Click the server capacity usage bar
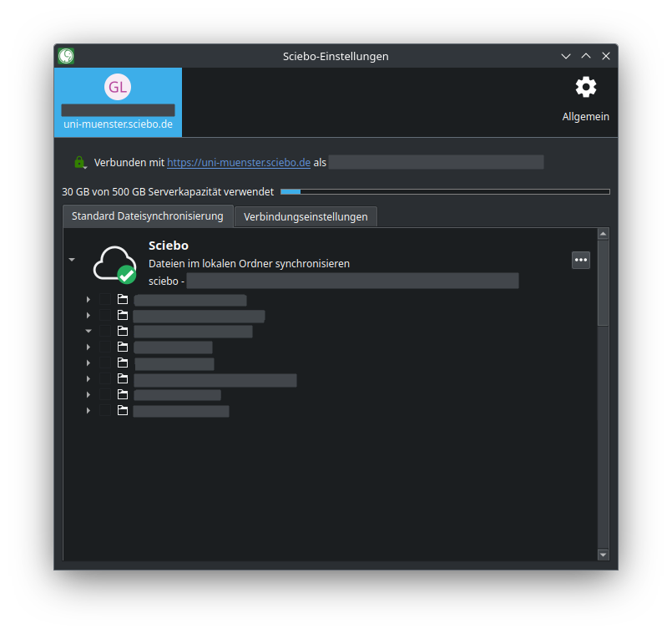Image resolution: width=672 pixels, height=634 pixels. [444, 192]
